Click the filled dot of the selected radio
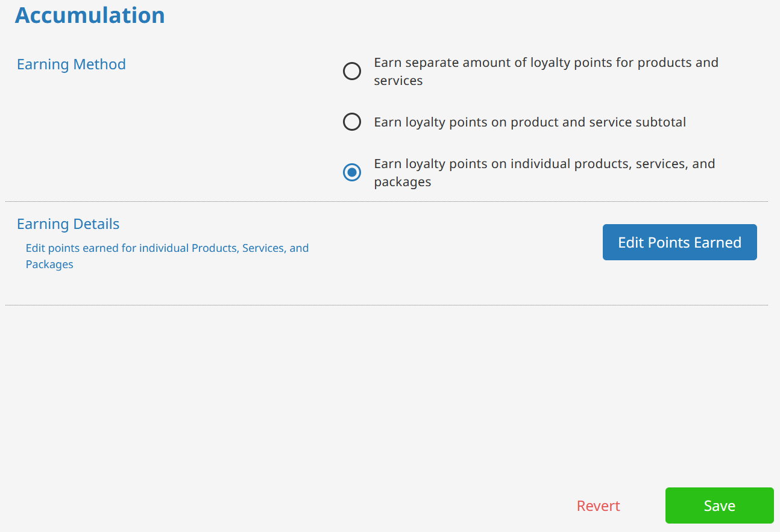Viewport: 780px width, 532px height. pyautogui.click(x=352, y=173)
